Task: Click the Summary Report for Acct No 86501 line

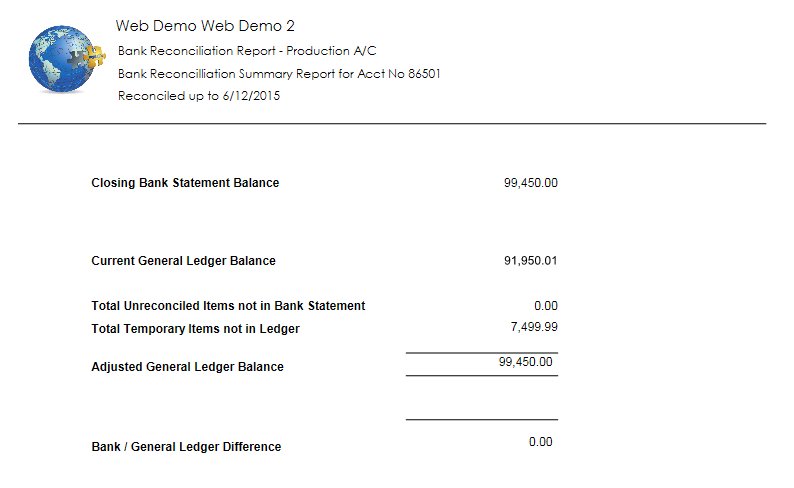Action: tap(279, 74)
